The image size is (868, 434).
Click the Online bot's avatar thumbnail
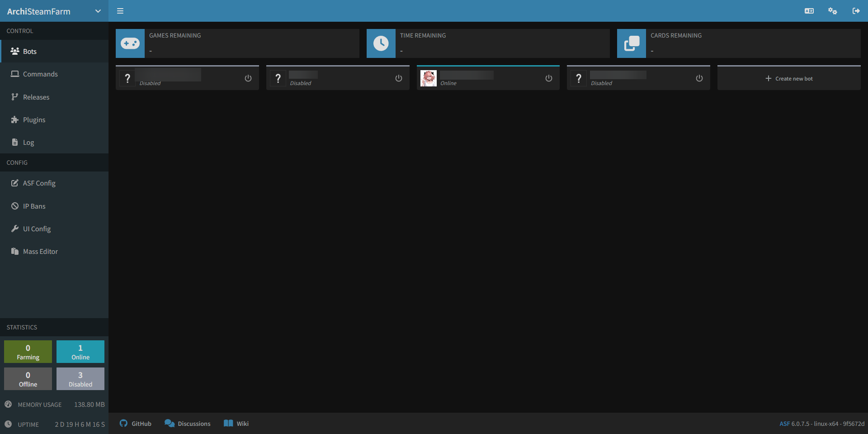pos(429,78)
